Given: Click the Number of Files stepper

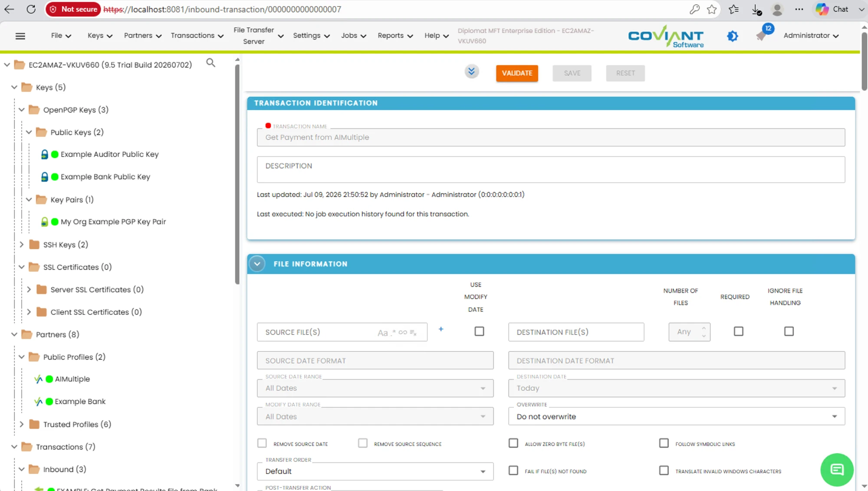Looking at the screenshot, I should pyautogui.click(x=689, y=332).
